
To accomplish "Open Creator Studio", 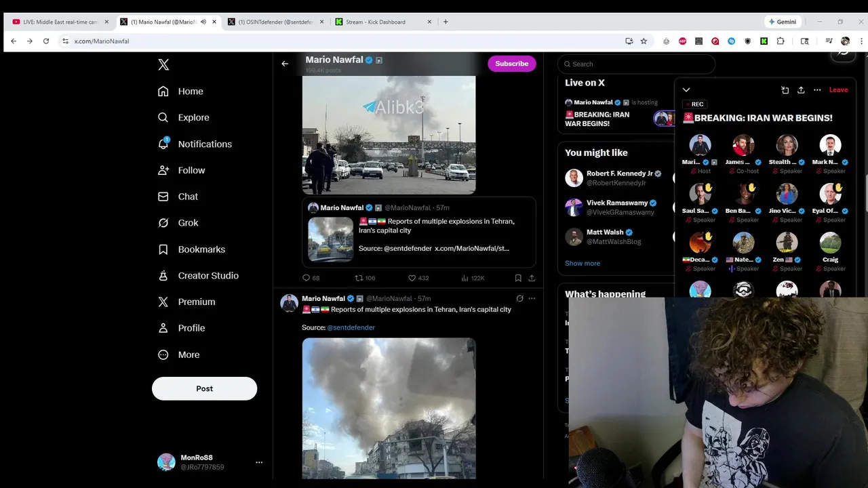I will click(198, 276).
